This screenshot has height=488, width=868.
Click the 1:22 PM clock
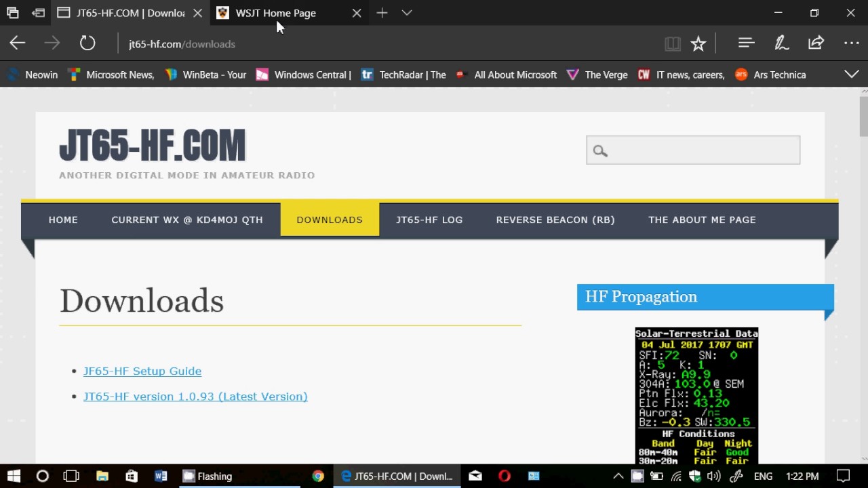point(802,476)
